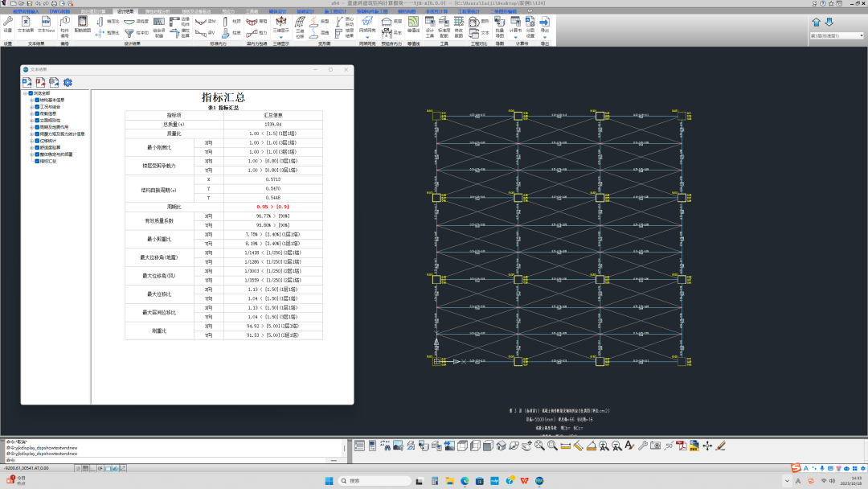The image size is (868, 489).
Task: Switch to the 砌体设计 ribbon tab
Action: [x=277, y=11]
